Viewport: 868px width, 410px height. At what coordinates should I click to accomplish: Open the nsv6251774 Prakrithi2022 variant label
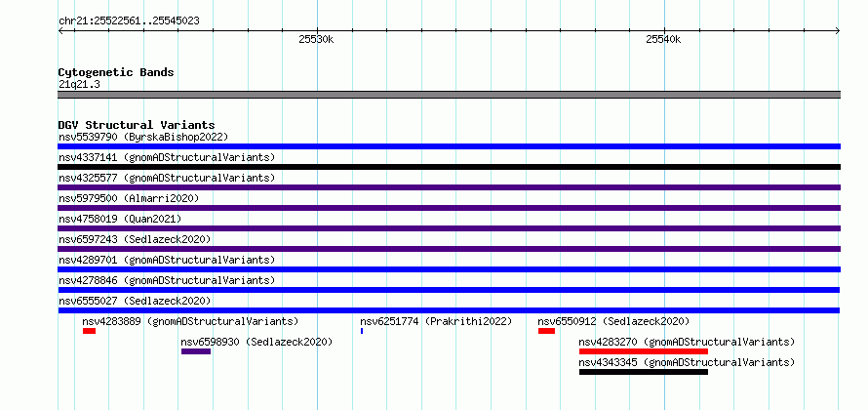pyautogui.click(x=436, y=321)
